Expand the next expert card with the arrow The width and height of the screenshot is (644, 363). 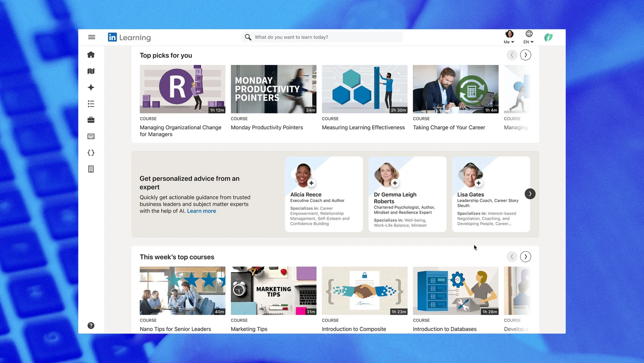pos(530,194)
